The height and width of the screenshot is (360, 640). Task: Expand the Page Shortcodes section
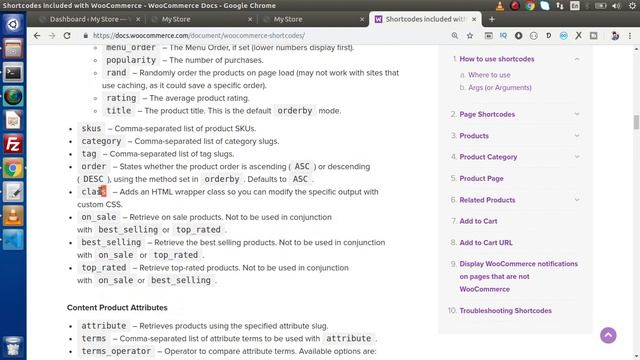click(577, 114)
